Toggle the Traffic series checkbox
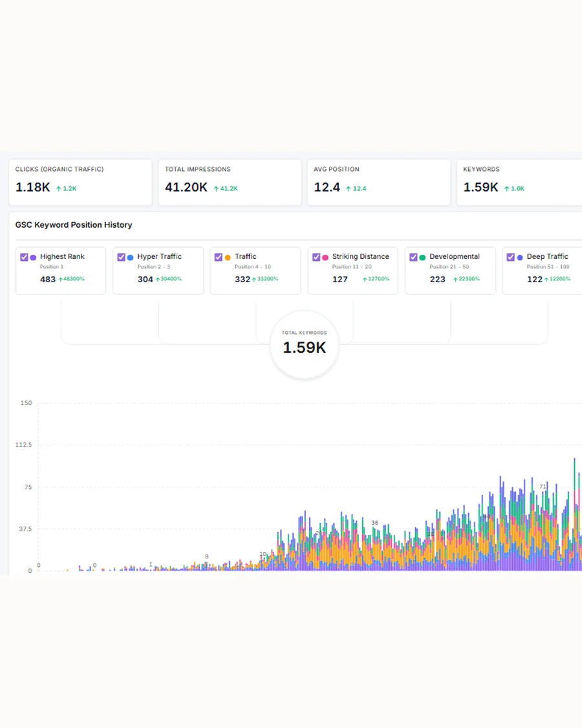582x728 pixels. coord(219,257)
